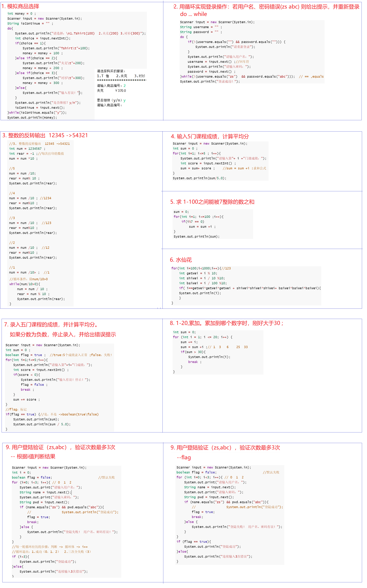The width and height of the screenshot is (367, 588).
Task: Click the 'if(i%7 == 0)' code line
Action: (x=193, y=222)
